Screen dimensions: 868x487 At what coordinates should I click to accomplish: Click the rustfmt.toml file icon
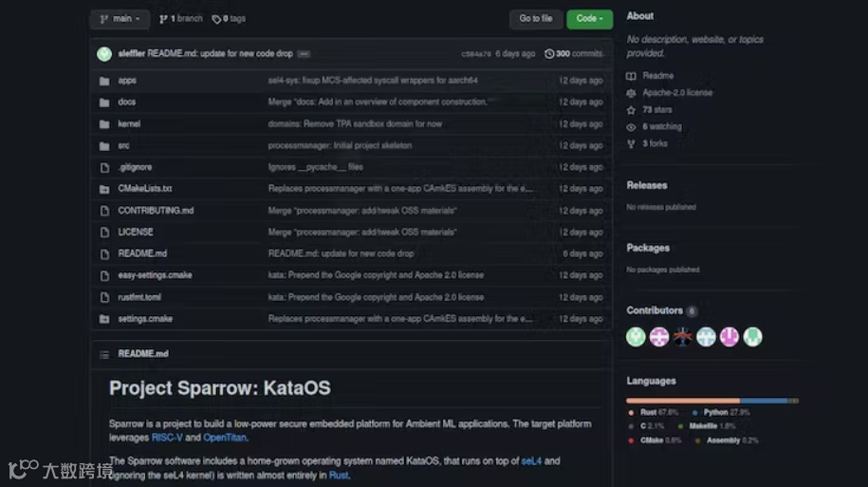click(104, 298)
